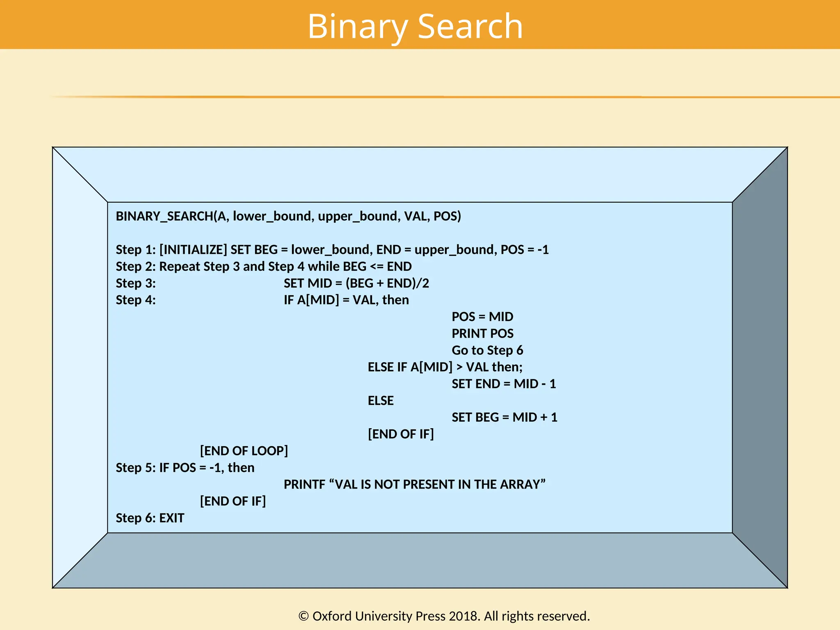Click the 'Step 3:' label

click(136, 283)
